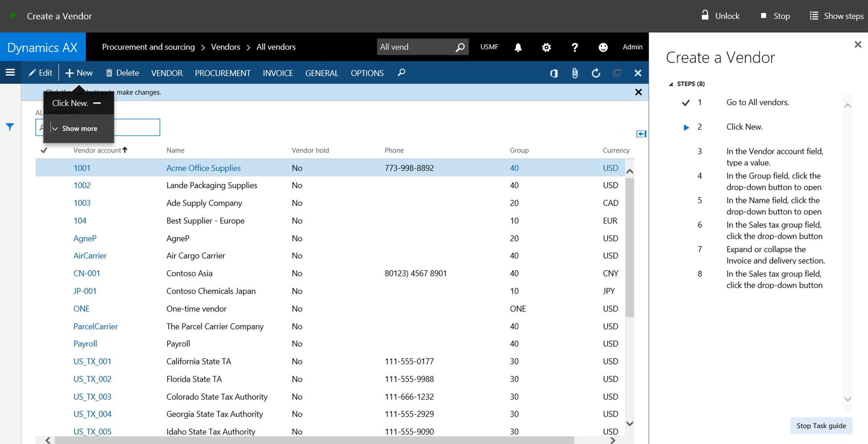Screen dimensions: 868x444
Task: Open the hamburger navigation menu
Action: click(10, 73)
